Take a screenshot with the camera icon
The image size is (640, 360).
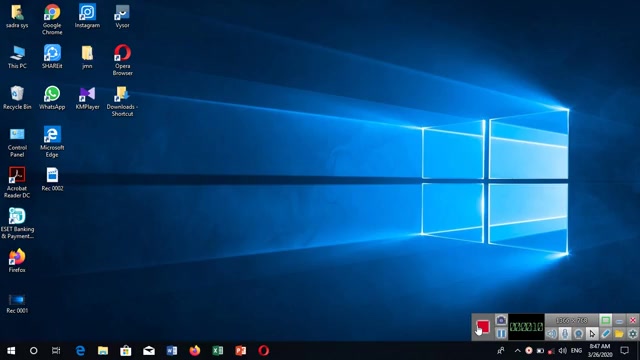[501, 320]
